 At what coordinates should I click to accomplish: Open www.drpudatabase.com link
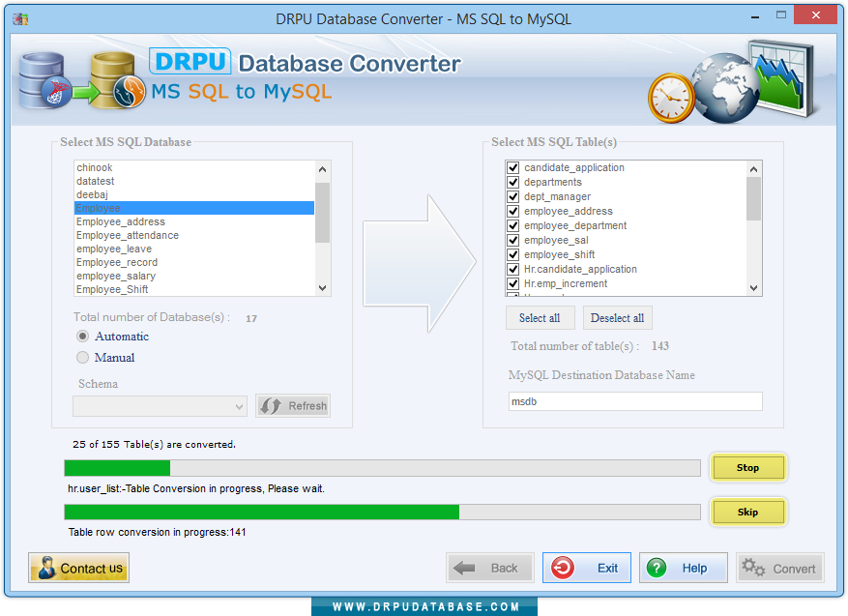coord(425,606)
